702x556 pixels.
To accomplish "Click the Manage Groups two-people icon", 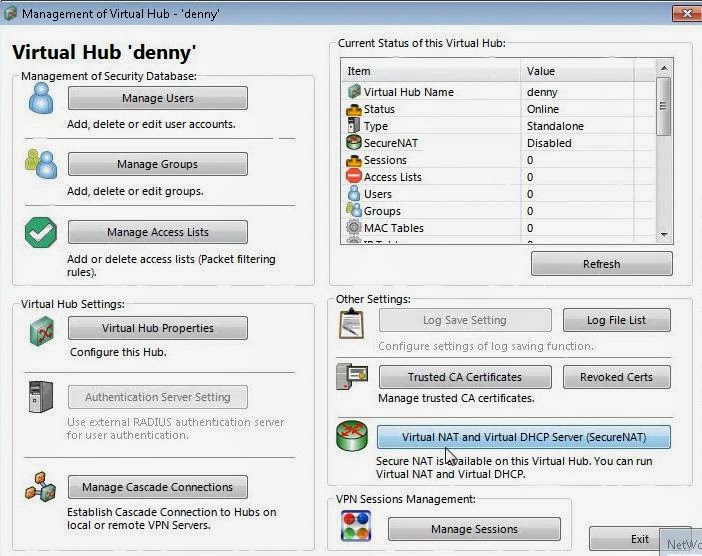I will point(41,164).
